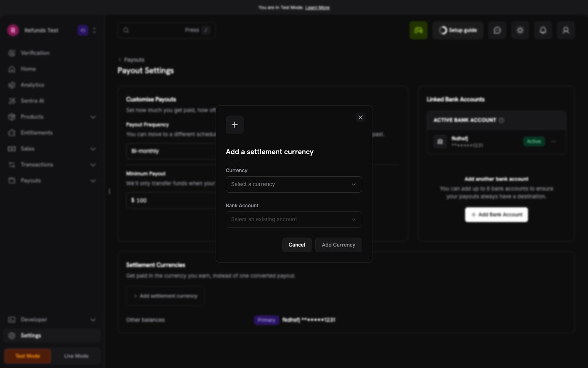The height and width of the screenshot is (368, 588).
Task: Click the Developer sidebar icon
Action: (12, 320)
